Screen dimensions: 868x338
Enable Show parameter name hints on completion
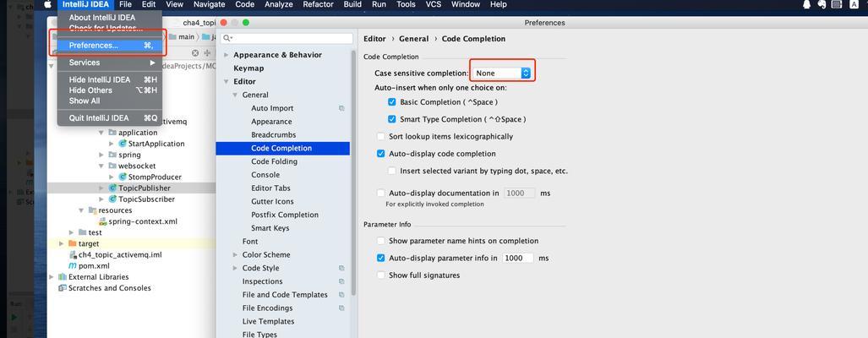[x=381, y=241]
